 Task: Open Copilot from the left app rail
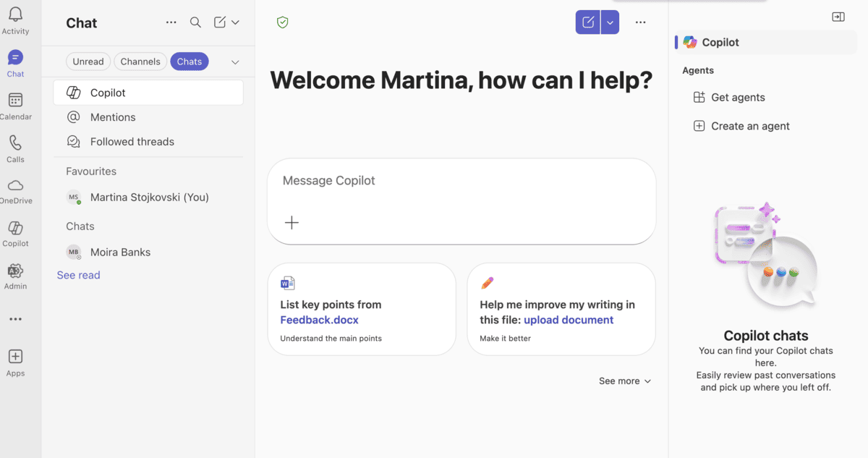pyautogui.click(x=15, y=232)
